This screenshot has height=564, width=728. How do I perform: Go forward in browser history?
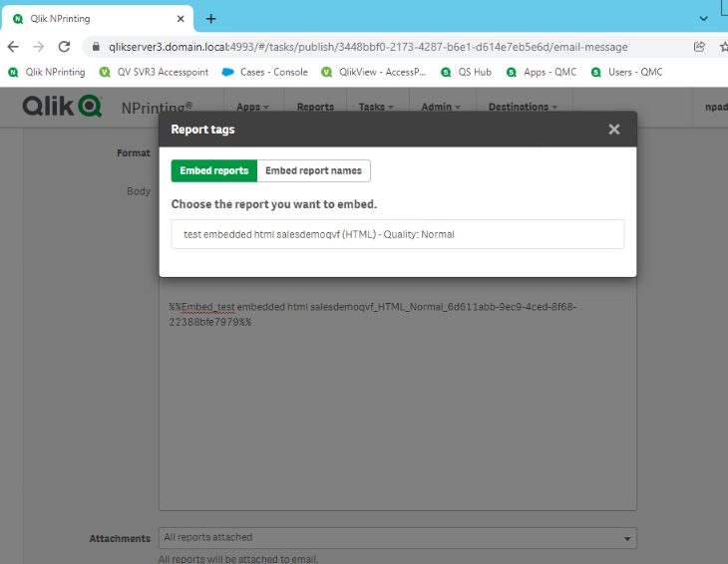pos(39,47)
